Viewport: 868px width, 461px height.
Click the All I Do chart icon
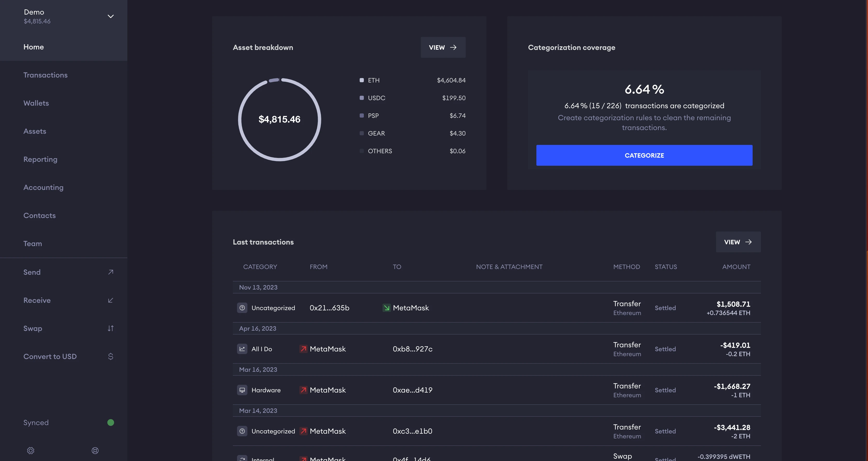coord(242,349)
